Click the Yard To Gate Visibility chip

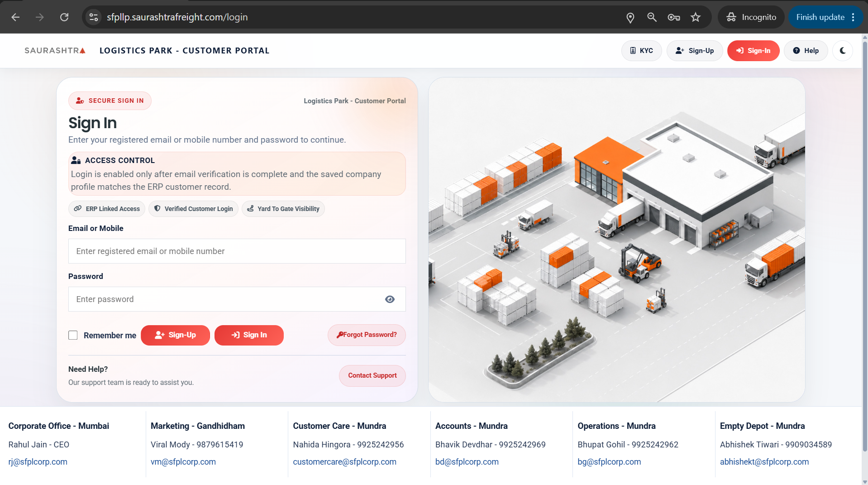(x=283, y=209)
